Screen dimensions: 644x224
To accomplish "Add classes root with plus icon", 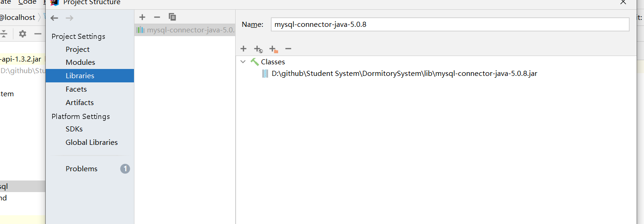I will click(x=243, y=49).
